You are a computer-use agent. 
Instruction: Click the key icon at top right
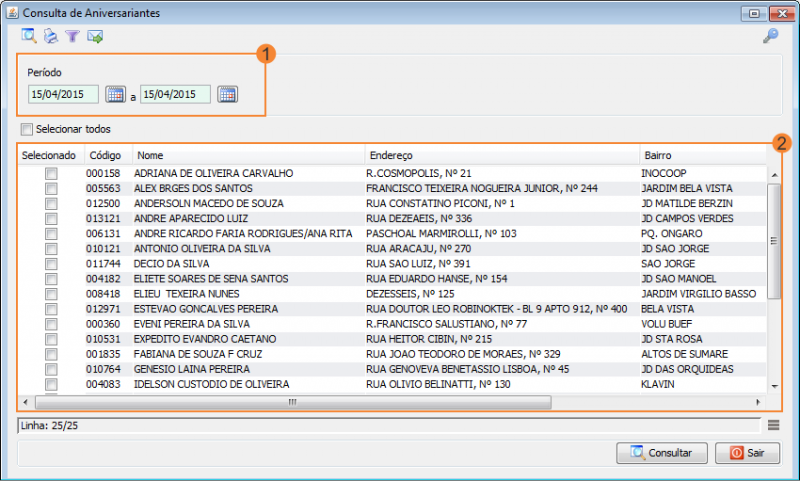pos(770,36)
